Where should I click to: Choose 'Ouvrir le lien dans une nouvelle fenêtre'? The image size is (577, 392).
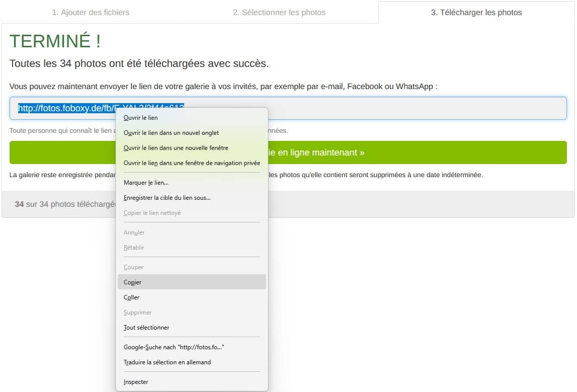pyautogui.click(x=176, y=148)
